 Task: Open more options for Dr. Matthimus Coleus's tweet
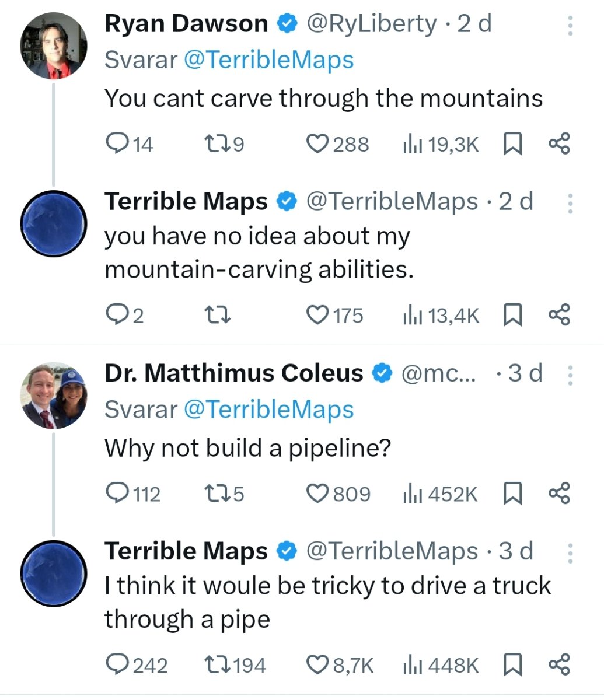570,375
